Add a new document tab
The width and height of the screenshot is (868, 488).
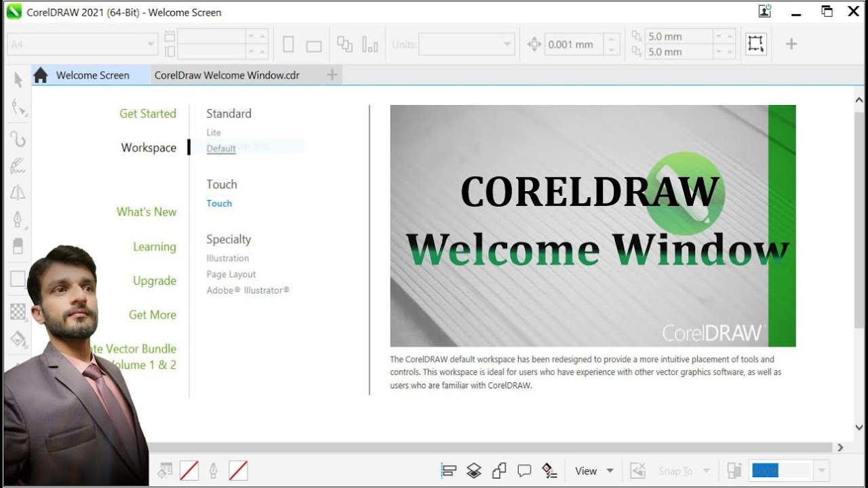point(332,75)
